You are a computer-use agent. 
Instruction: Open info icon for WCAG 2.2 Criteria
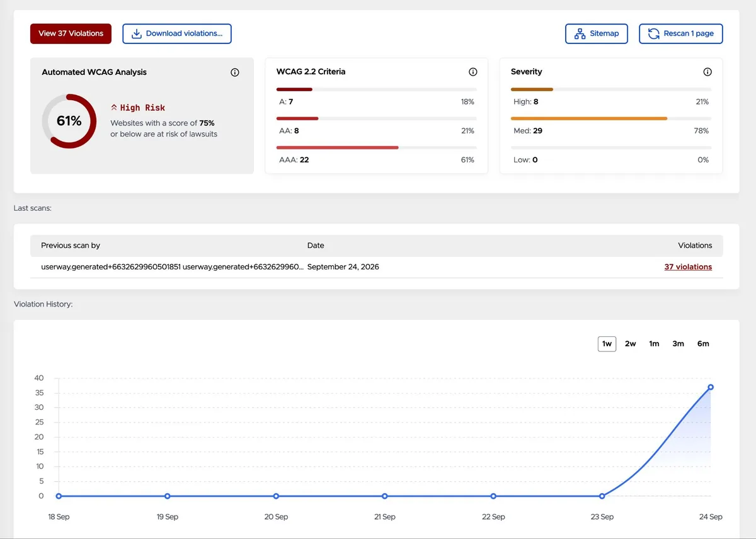tap(473, 72)
